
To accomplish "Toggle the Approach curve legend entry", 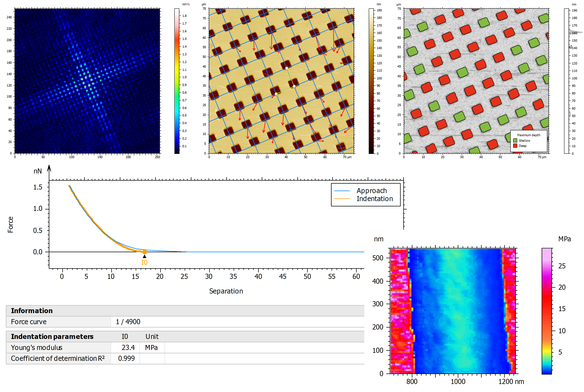I will tap(372, 191).
